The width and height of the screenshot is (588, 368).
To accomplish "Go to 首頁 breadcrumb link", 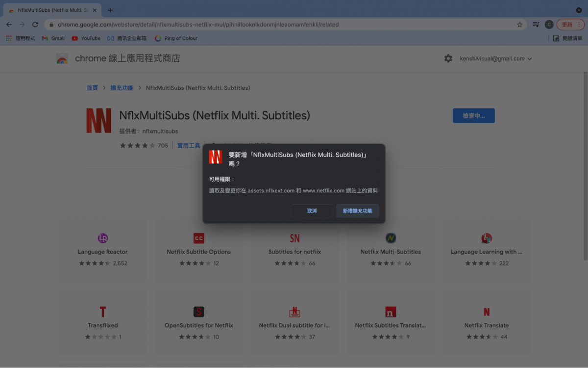I will coord(92,88).
